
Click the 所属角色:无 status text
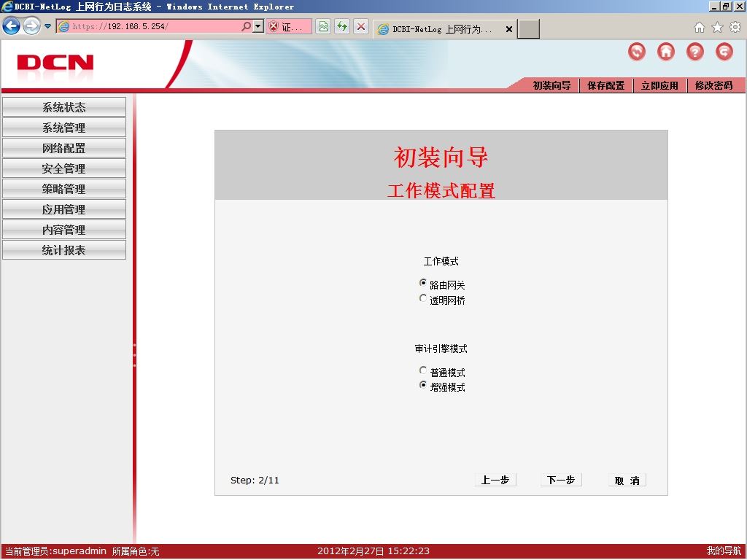[136, 551]
